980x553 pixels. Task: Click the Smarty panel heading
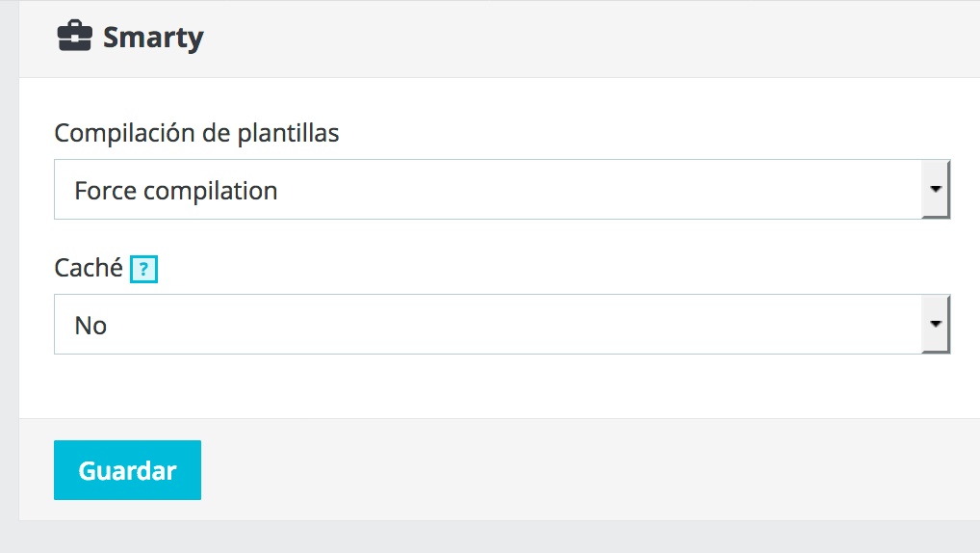153,38
